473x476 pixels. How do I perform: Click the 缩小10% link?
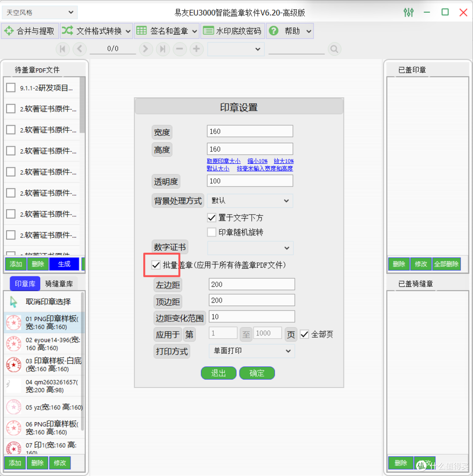[258, 161]
